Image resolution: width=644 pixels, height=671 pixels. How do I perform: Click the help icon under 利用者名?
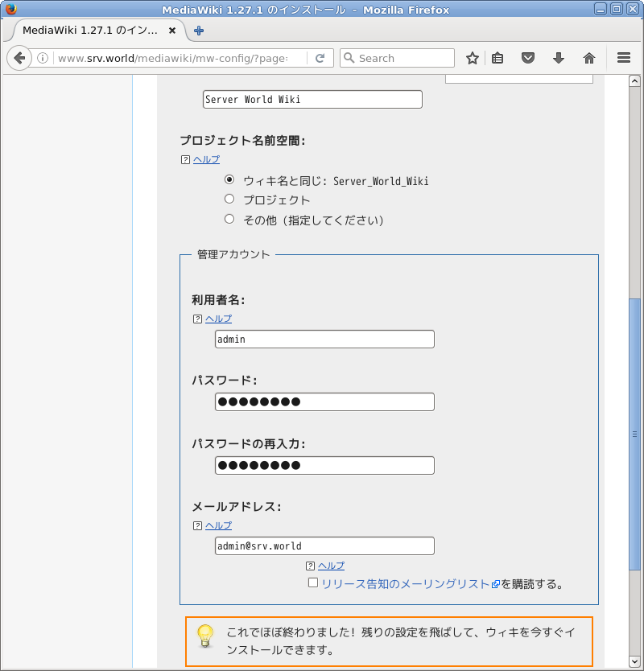point(197,319)
